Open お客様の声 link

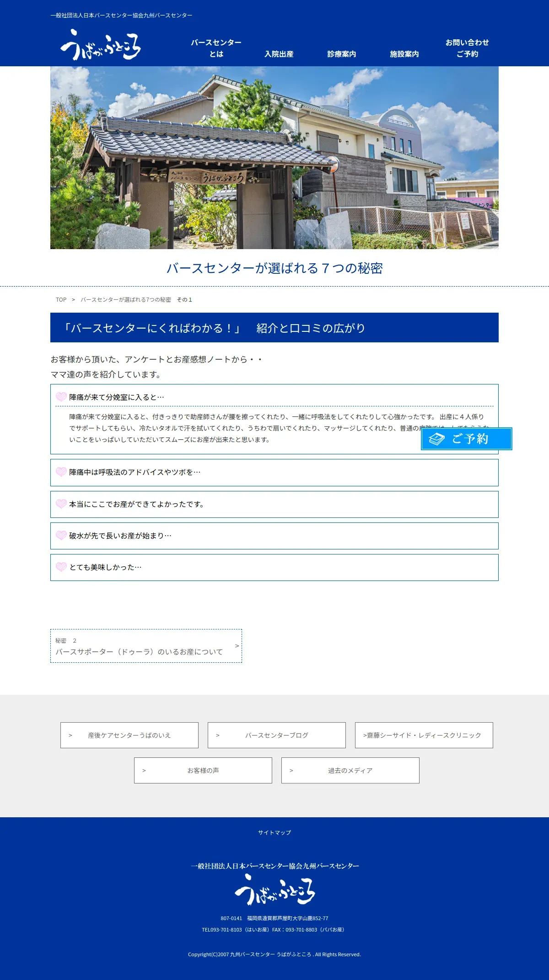[203, 770]
